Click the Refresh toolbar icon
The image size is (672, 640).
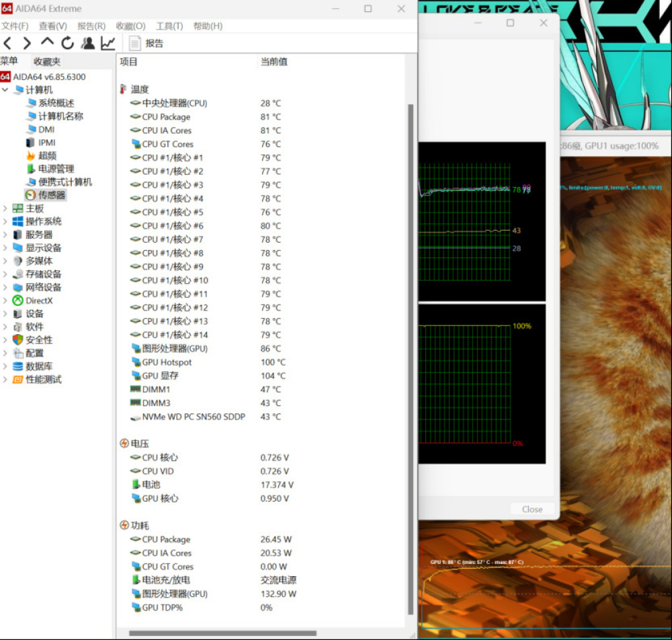[x=67, y=44]
